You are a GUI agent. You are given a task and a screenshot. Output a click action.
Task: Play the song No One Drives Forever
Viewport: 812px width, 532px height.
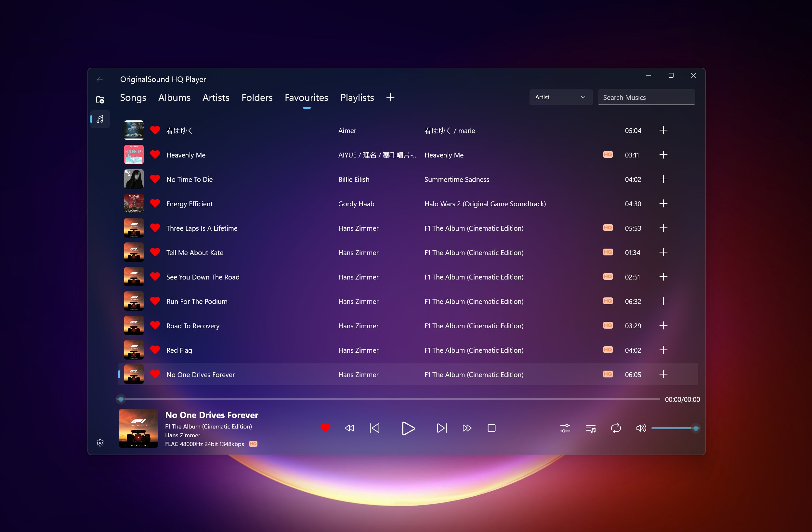click(200, 374)
